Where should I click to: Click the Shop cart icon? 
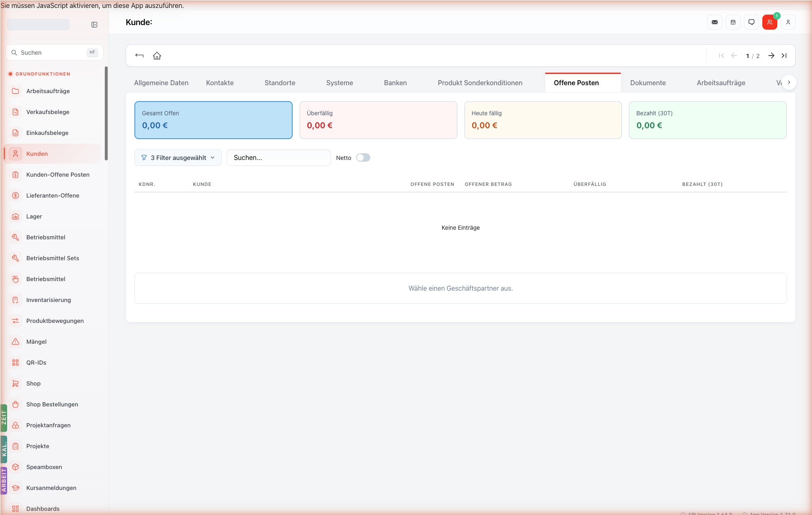15,383
